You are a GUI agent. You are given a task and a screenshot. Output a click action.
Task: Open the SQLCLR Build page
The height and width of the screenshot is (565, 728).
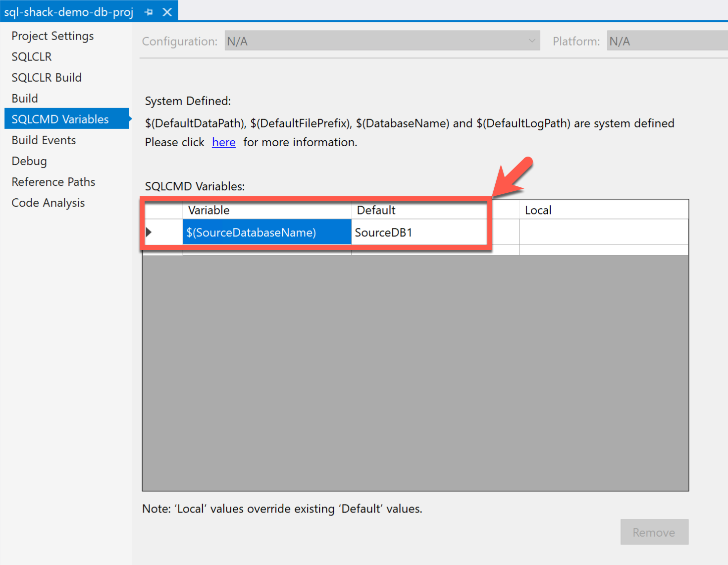tap(47, 78)
